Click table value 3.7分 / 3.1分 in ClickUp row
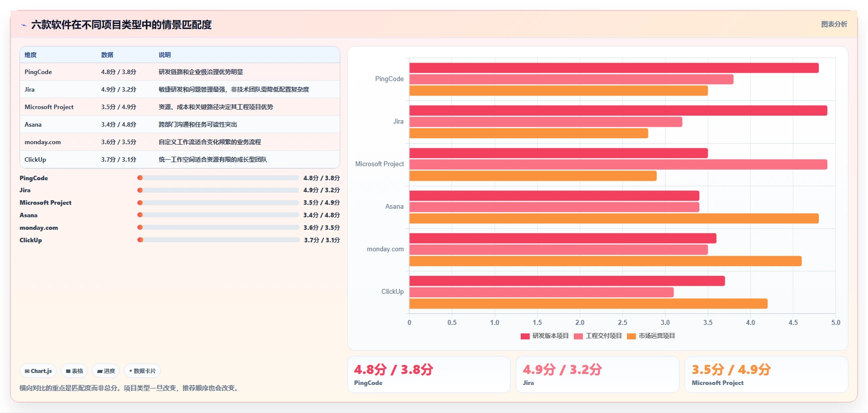The width and height of the screenshot is (868, 413). pos(119,160)
